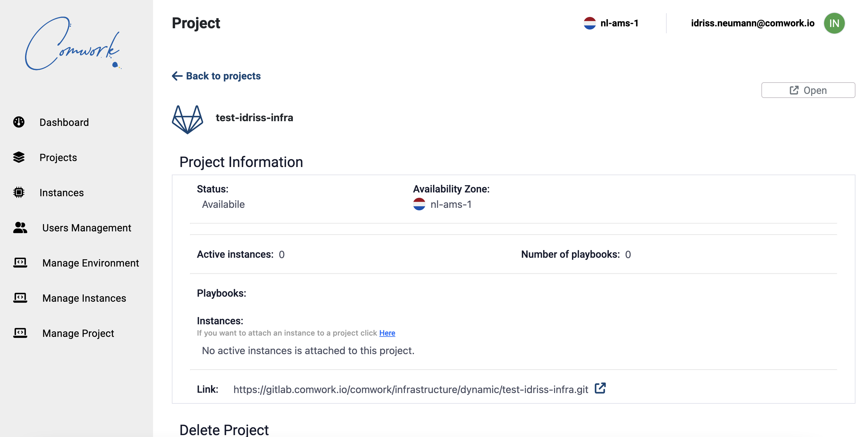The image size is (868, 437).
Task: Open the nl-ams-1 region selector
Action: point(611,23)
